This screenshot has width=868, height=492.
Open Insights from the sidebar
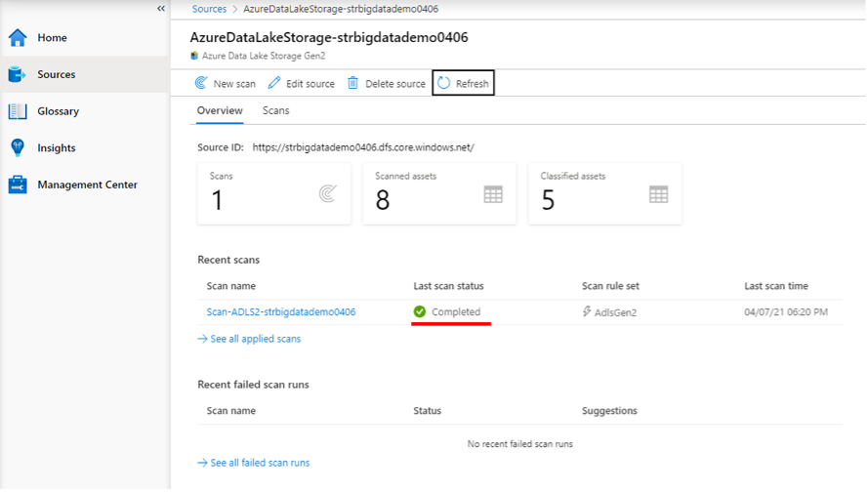coord(57,147)
